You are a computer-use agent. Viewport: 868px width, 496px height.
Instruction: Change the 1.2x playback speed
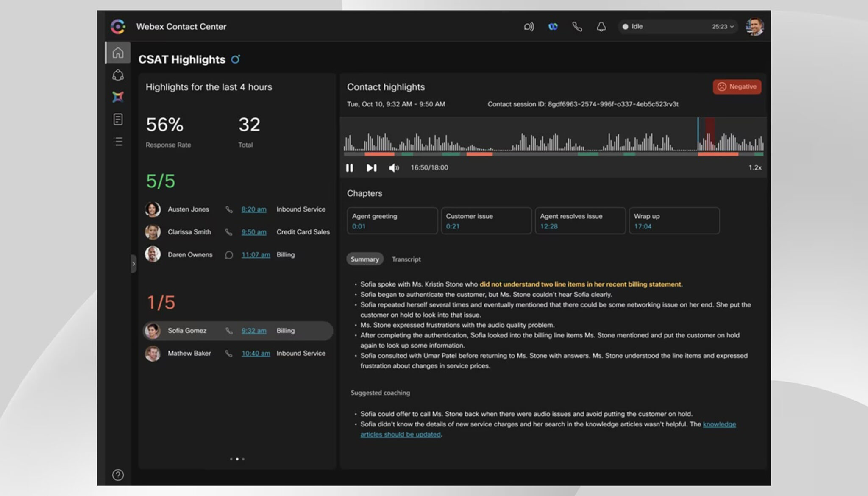(x=754, y=168)
